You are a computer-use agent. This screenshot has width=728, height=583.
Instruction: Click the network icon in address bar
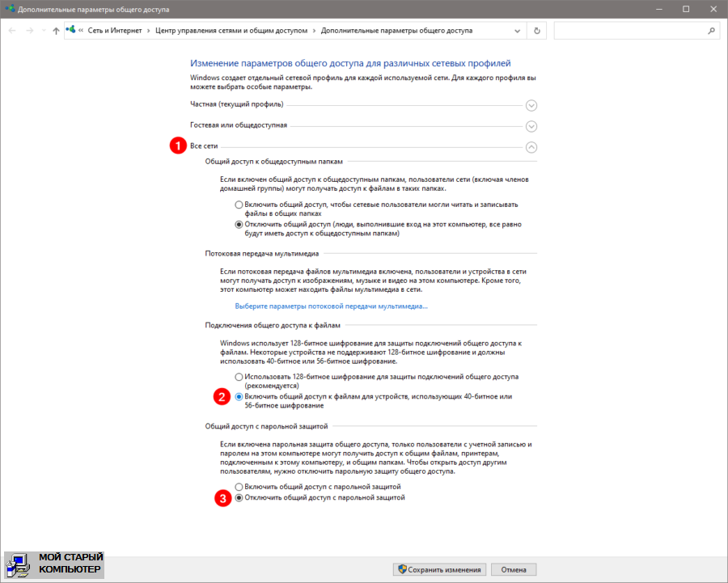(x=71, y=31)
